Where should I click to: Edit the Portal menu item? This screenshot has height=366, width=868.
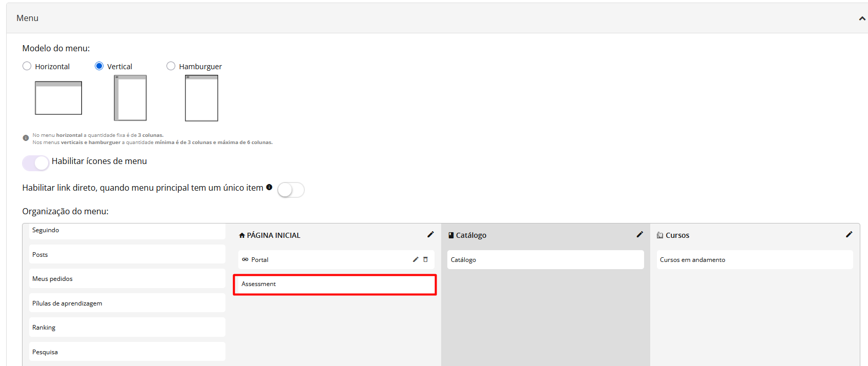(x=416, y=259)
